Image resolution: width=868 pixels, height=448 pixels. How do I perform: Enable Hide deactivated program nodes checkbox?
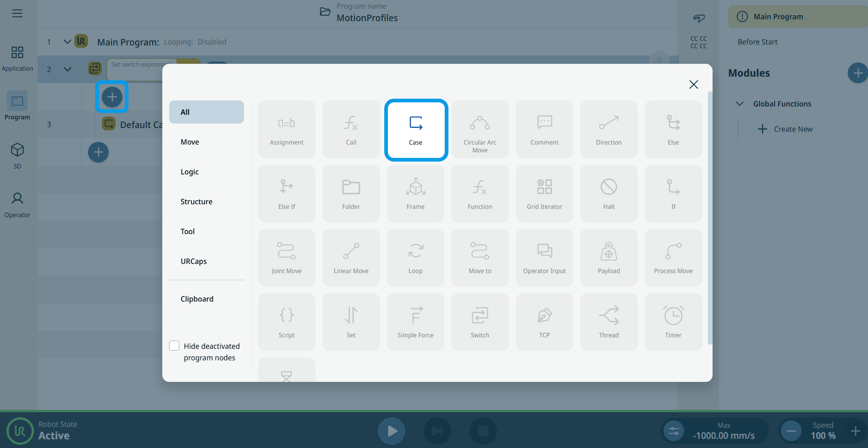[174, 346]
